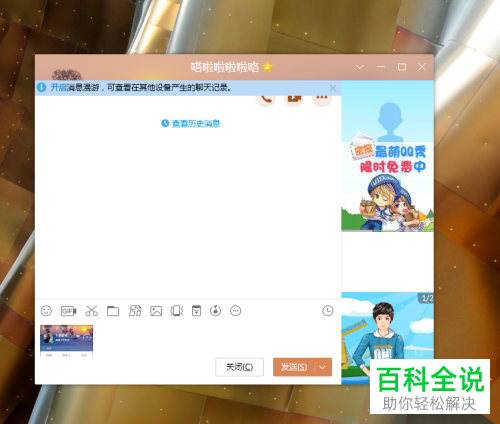The width and height of the screenshot is (500, 424).
Task: Open the stickers icon beside the picture icon
Action: [135, 311]
